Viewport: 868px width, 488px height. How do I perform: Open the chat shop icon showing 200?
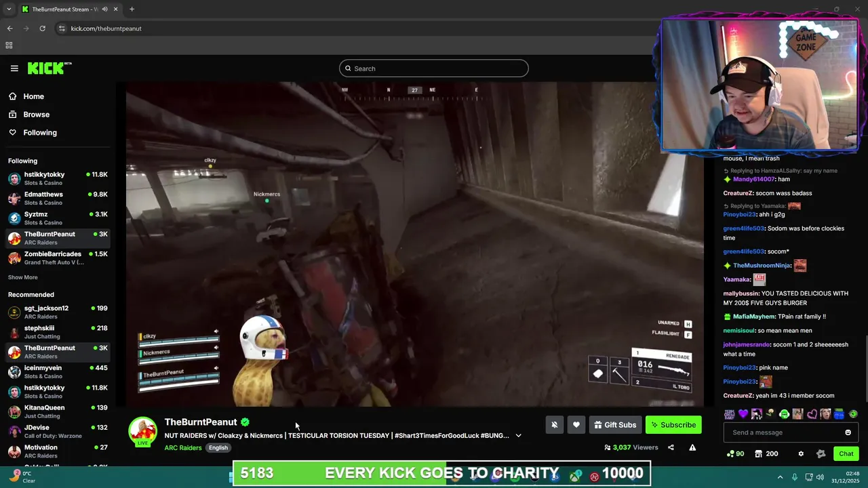coord(767,453)
